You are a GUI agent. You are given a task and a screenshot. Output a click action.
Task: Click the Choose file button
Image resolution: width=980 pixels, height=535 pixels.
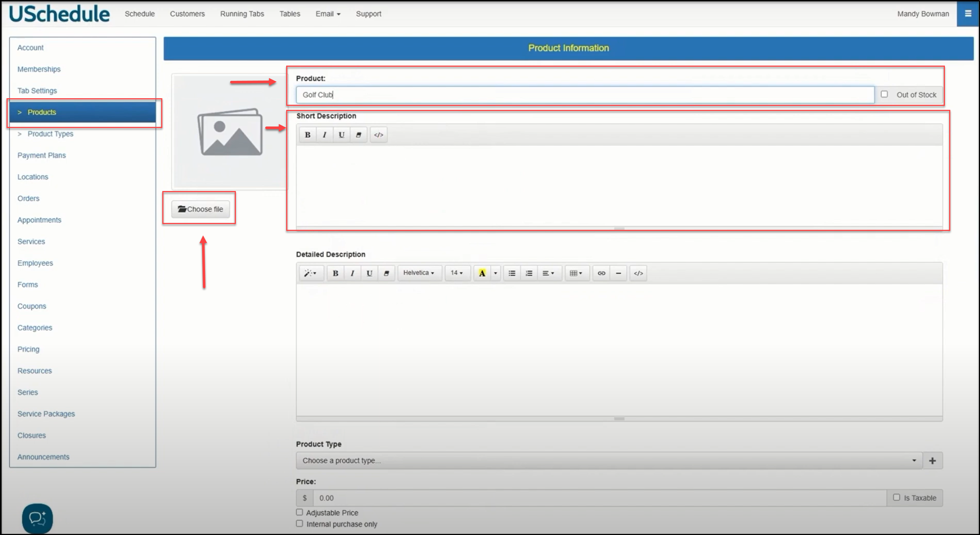click(200, 209)
